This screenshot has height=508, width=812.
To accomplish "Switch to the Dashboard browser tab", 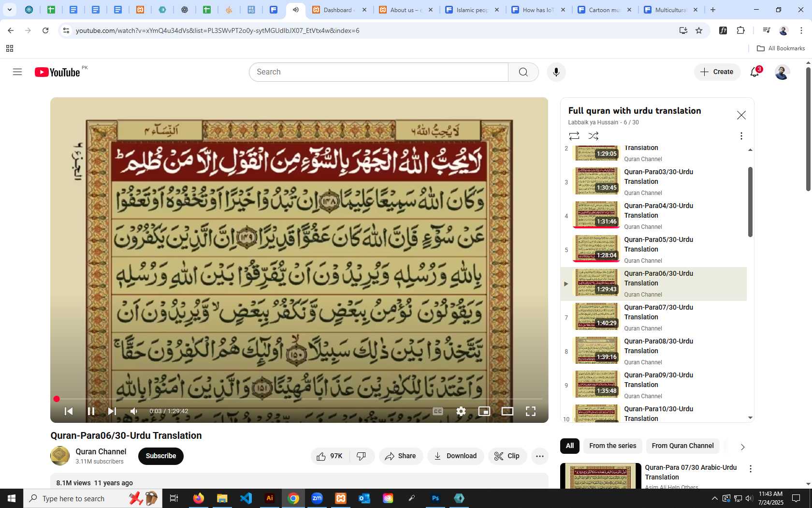I will point(339,10).
